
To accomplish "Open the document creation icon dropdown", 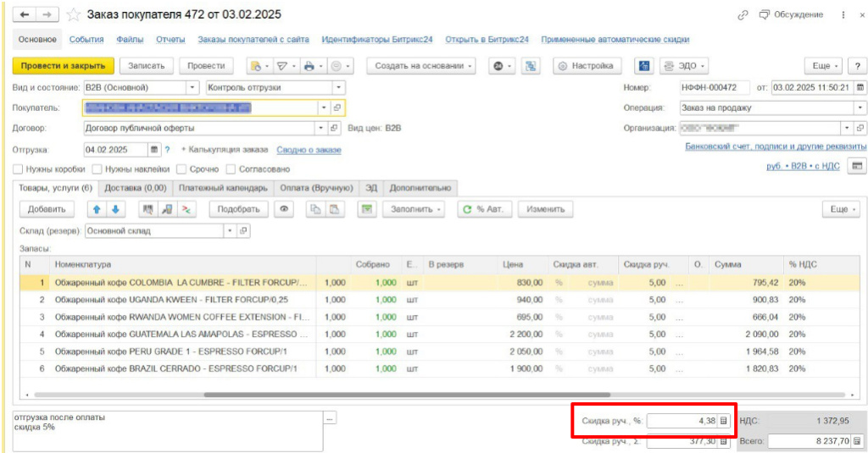I will (259, 66).
